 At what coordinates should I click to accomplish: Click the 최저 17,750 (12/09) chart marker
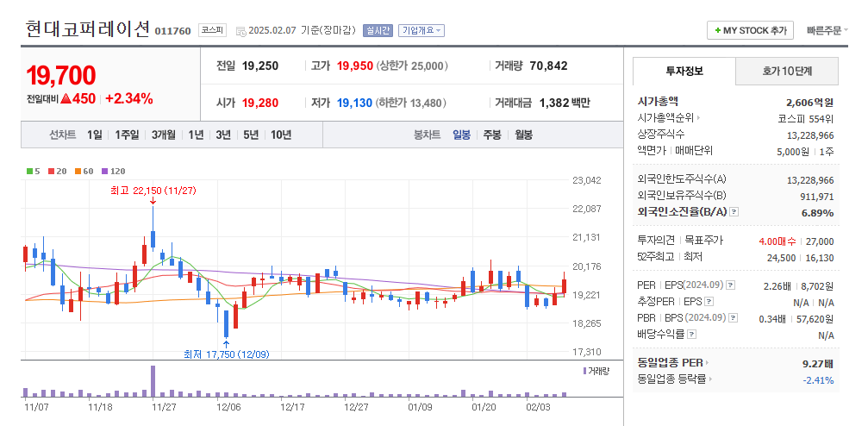click(x=227, y=354)
